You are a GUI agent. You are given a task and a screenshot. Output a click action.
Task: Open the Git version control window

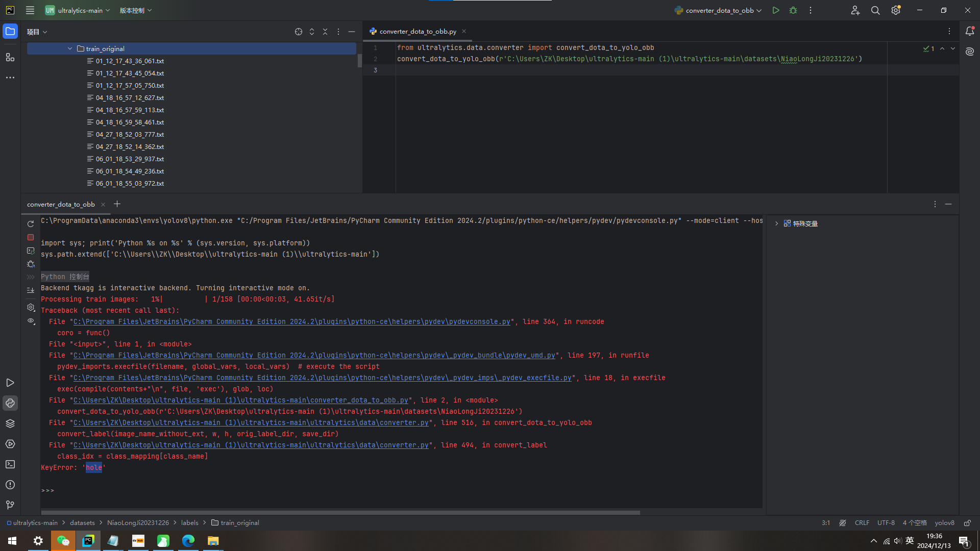pos(10,505)
